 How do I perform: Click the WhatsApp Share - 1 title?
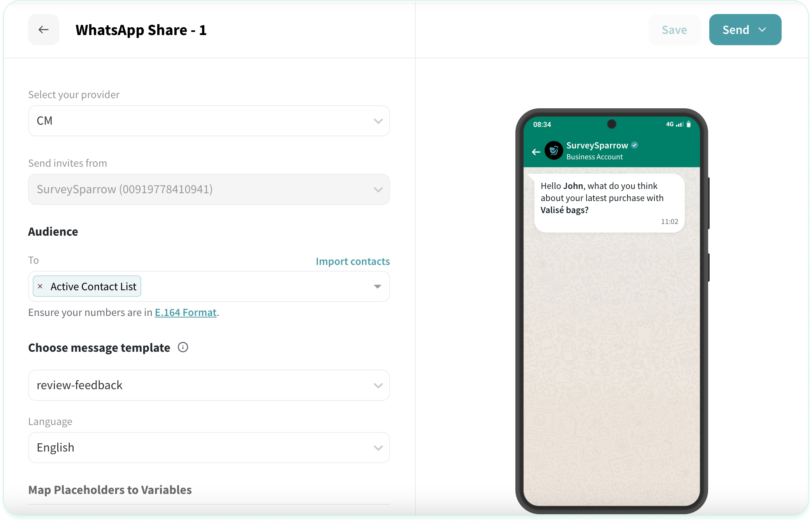click(x=141, y=30)
